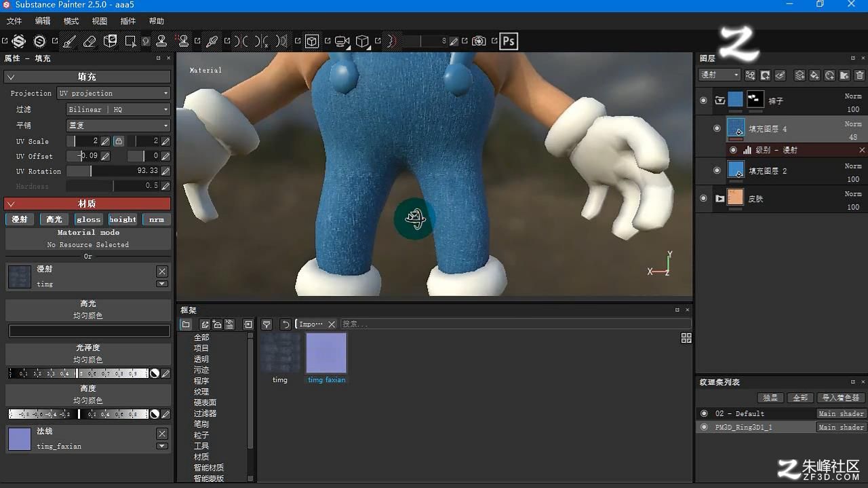
Task: Collapse the 裤子 folder
Action: click(720, 100)
